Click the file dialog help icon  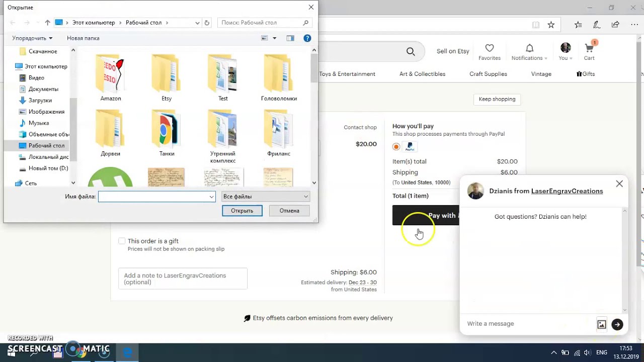click(307, 38)
